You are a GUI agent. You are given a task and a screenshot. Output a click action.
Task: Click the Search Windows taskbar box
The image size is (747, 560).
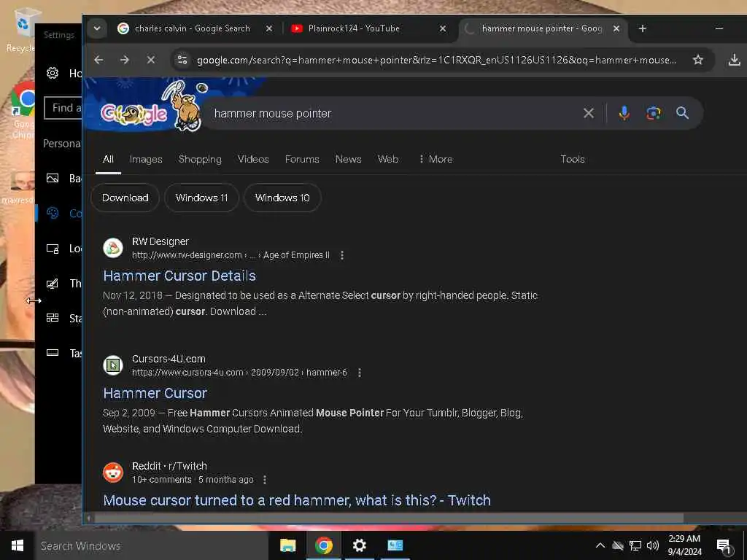(151, 545)
